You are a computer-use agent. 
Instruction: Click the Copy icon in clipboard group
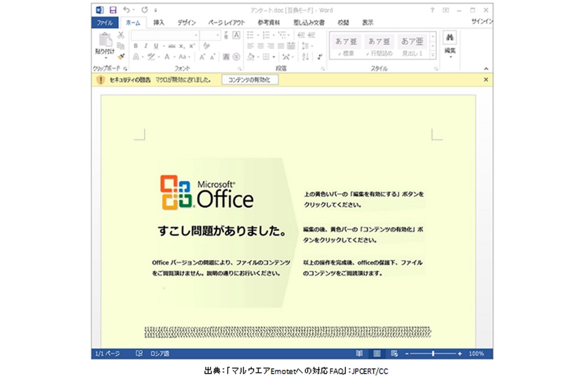click(x=121, y=46)
